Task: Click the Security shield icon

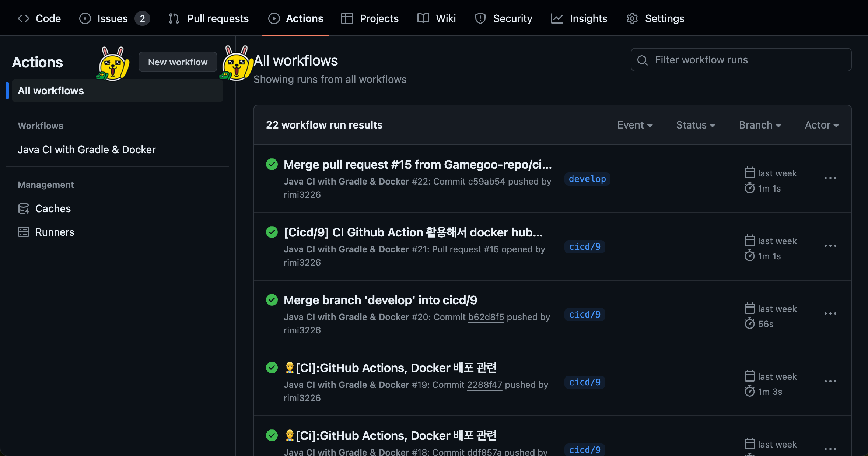Action: pos(480,18)
